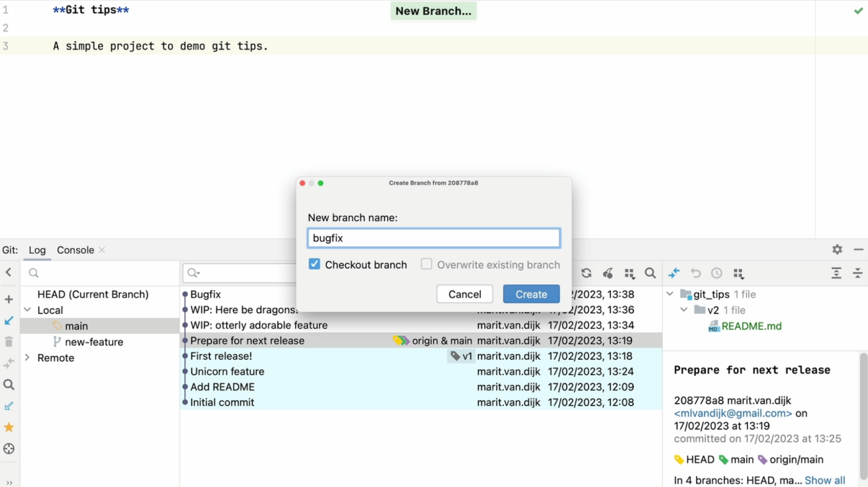Refresh the Git log
Image resolution: width=868 pixels, height=487 pixels.
586,273
